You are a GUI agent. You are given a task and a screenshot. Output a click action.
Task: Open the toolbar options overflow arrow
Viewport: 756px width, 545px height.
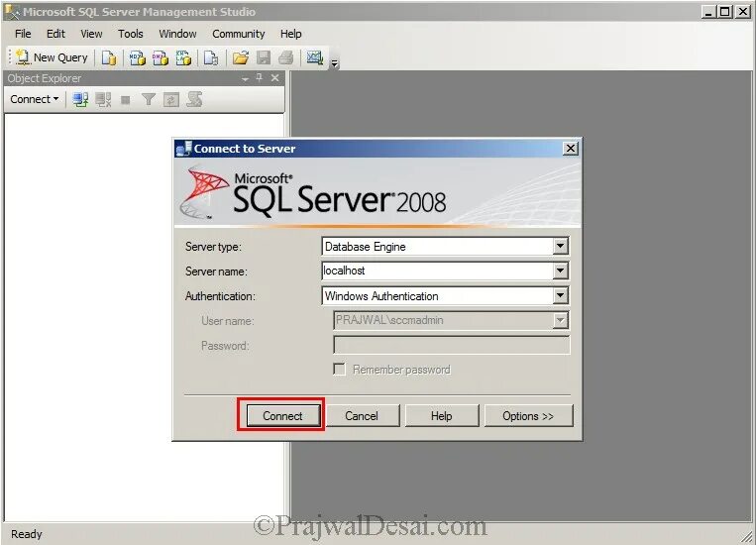(x=334, y=63)
